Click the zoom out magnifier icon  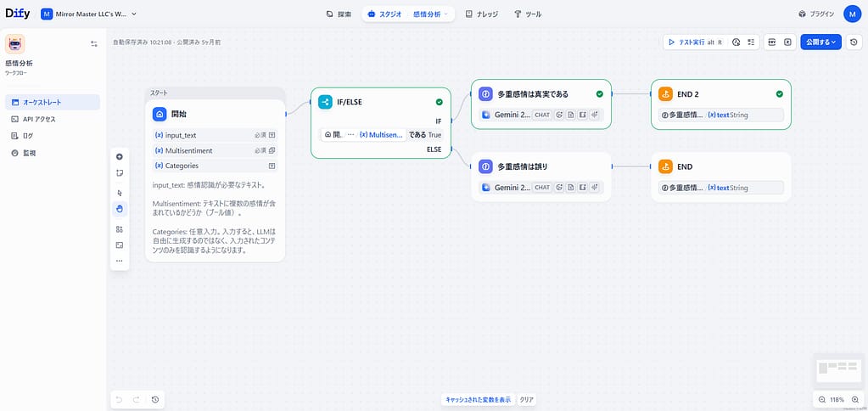[x=822, y=399]
